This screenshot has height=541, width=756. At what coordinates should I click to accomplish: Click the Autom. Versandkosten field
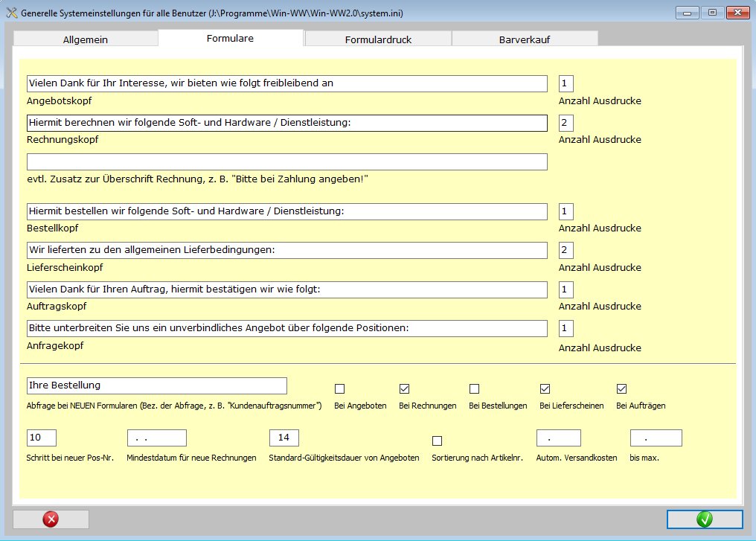coord(559,438)
